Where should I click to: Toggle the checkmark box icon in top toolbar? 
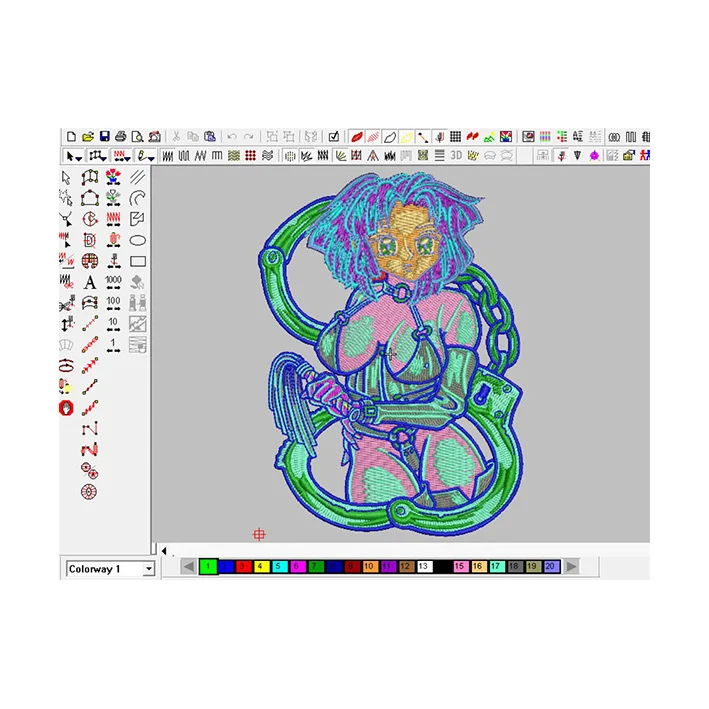334,137
